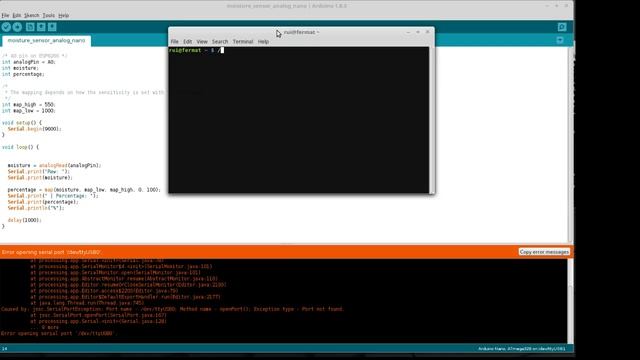Click the error console vertical scrollbar
Screen dimensions: 640x360
570,301
